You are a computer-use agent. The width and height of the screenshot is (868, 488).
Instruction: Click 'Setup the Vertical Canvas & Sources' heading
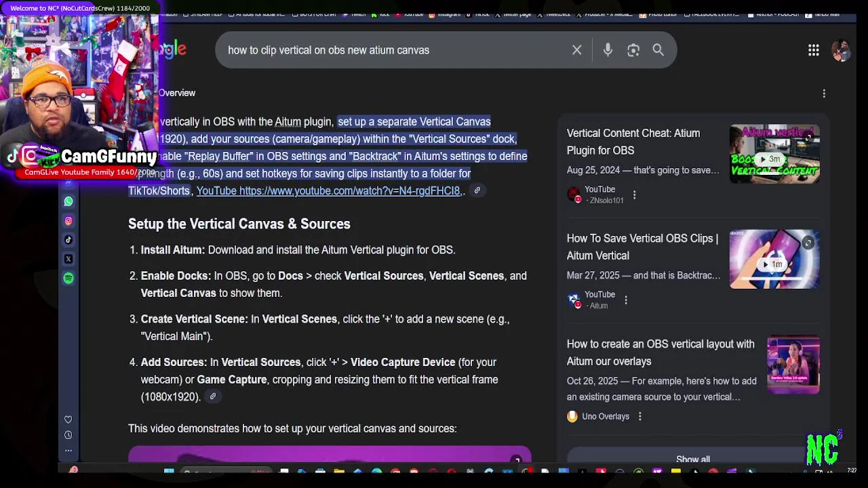[239, 224]
